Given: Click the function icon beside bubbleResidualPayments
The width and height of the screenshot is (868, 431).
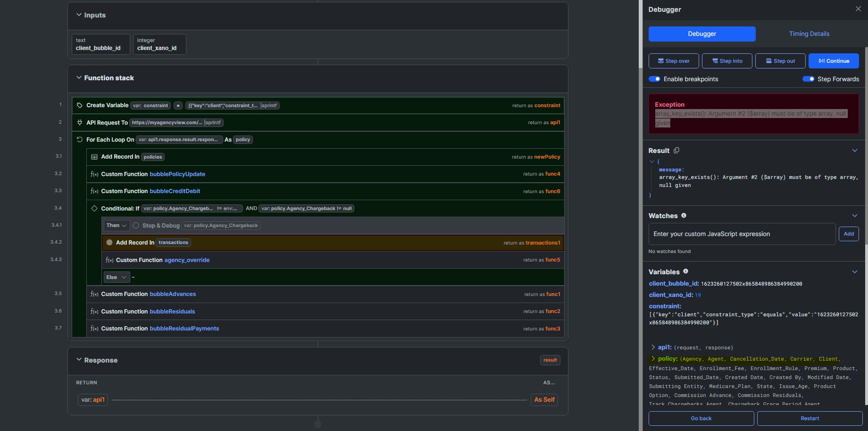Looking at the screenshot, I should pyautogui.click(x=94, y=329).
